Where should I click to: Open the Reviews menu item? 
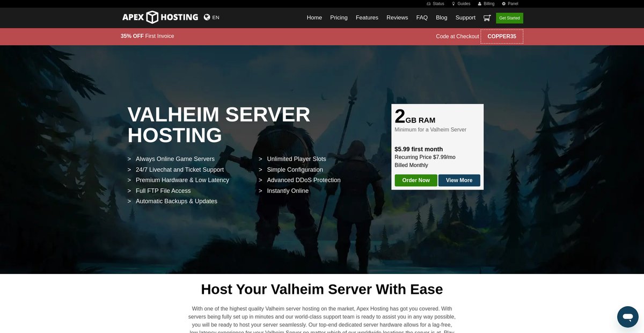397,18
